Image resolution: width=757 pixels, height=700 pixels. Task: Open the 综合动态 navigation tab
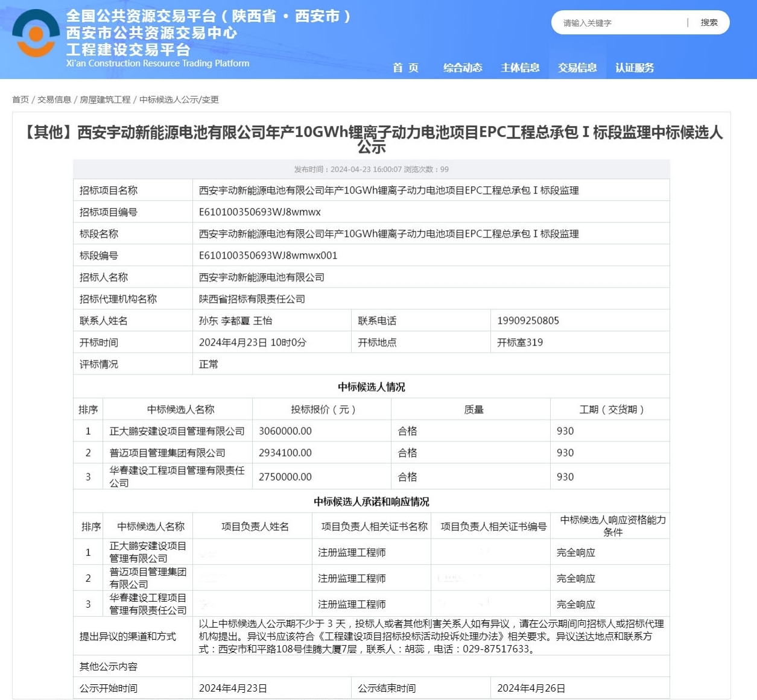tap(463, 68)
